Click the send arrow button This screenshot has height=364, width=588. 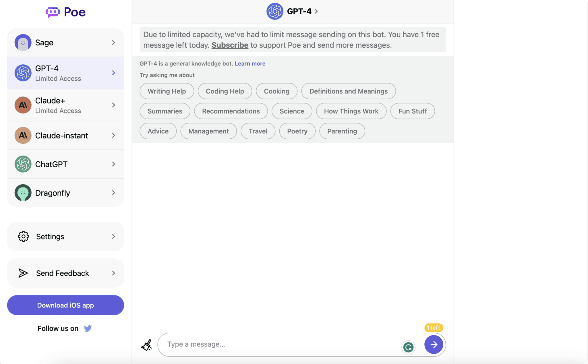click(434, 344)
